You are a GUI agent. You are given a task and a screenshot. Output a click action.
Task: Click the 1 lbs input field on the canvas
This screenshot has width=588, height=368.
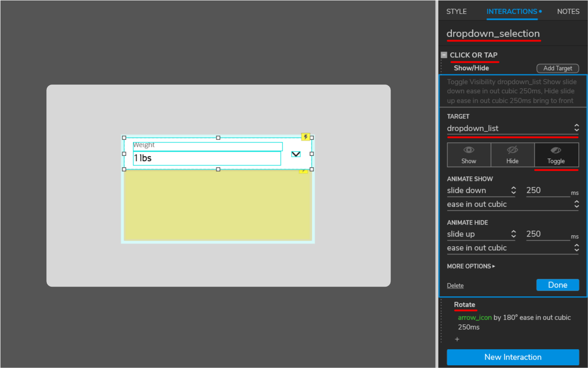207,158
